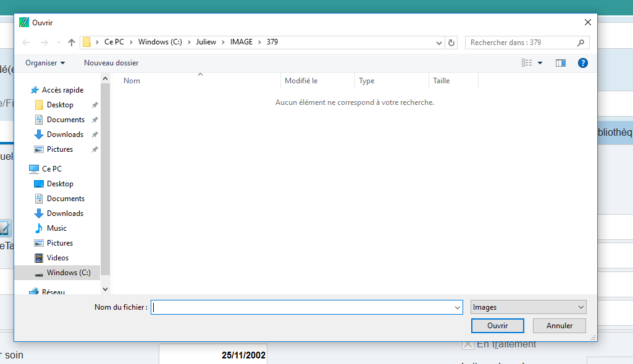
Task: Refresh the 379 folder view
Action: pyautogui.click(x=451, y=43)
